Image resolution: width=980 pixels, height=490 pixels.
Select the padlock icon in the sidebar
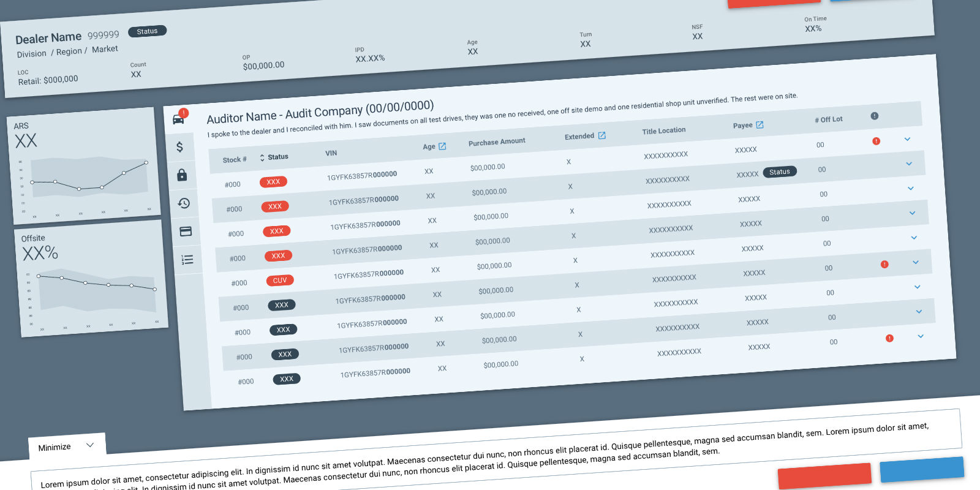click(182, 175)
